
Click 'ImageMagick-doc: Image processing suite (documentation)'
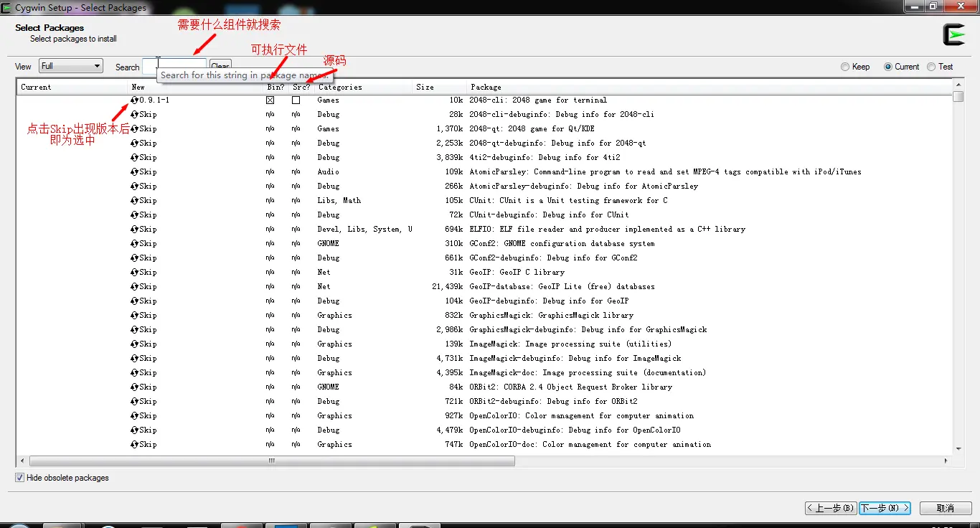click(588, 372)
